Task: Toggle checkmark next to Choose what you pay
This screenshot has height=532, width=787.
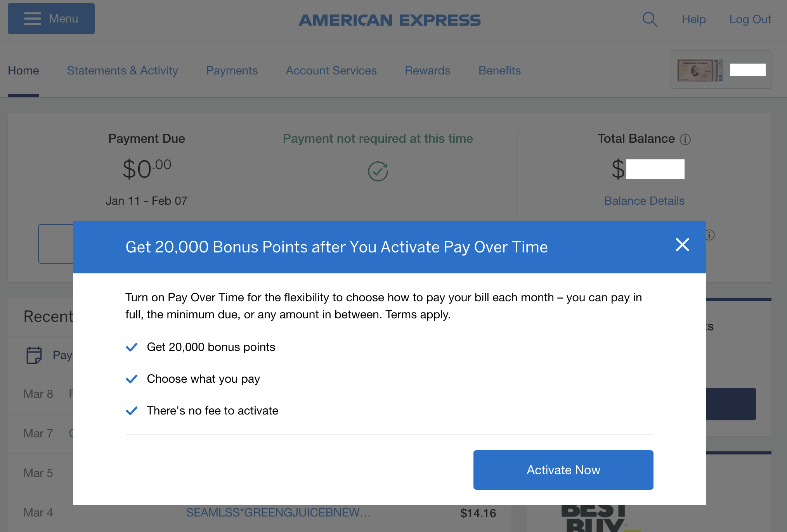Action: 132,379
